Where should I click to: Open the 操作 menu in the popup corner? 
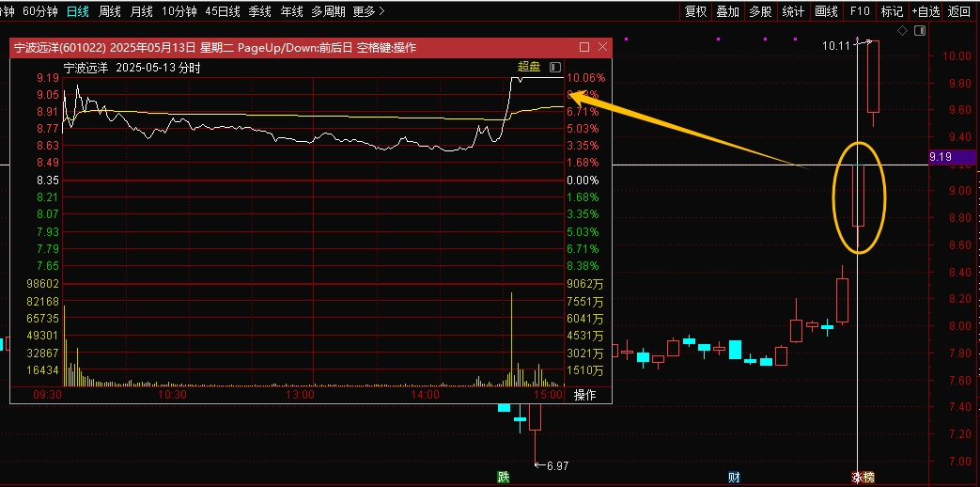pyautogui.click(x=585, y=395)
